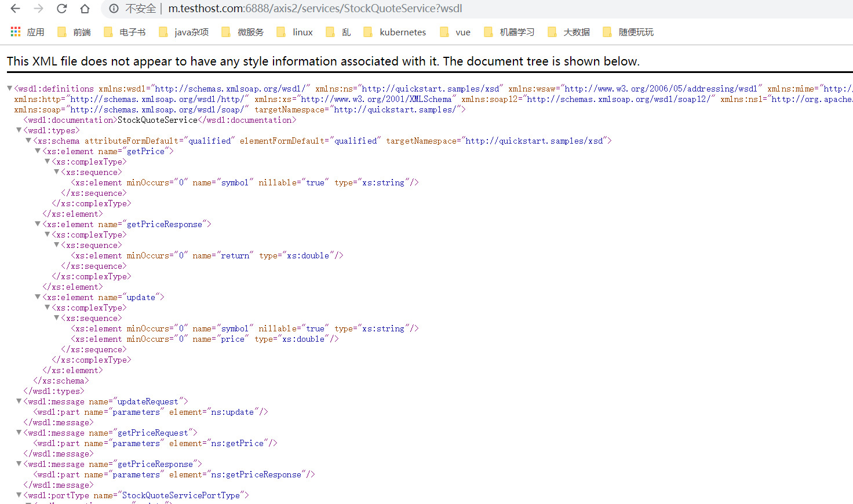Collapse the xs:schema node

[28, 141]
